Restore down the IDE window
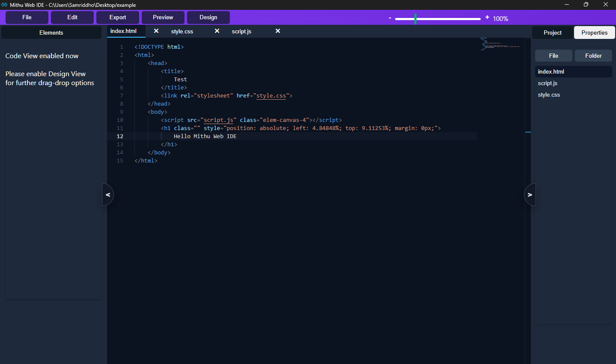This screenshot has height=364, width=616. 586,5
